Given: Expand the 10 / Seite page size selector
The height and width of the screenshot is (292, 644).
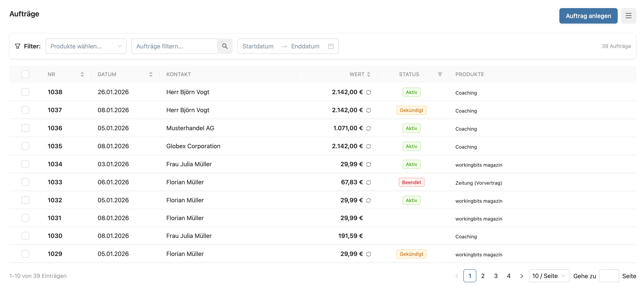Looking at the screenshot, I should 549,276.
